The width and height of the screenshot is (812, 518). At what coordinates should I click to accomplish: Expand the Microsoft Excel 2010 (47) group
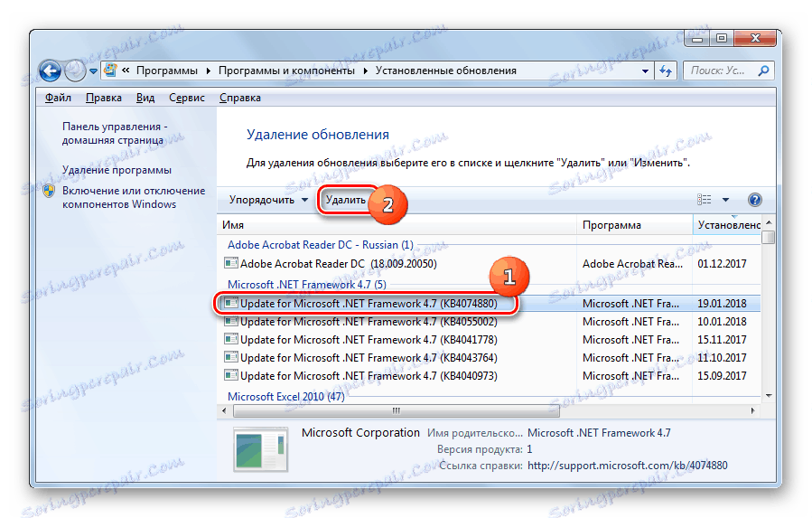pos(285,397)
